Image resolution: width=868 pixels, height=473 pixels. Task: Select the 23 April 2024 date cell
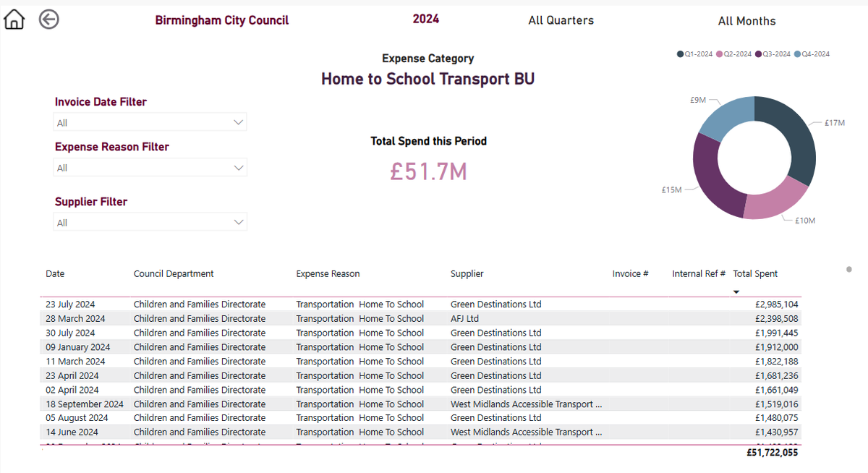(72, 376)
